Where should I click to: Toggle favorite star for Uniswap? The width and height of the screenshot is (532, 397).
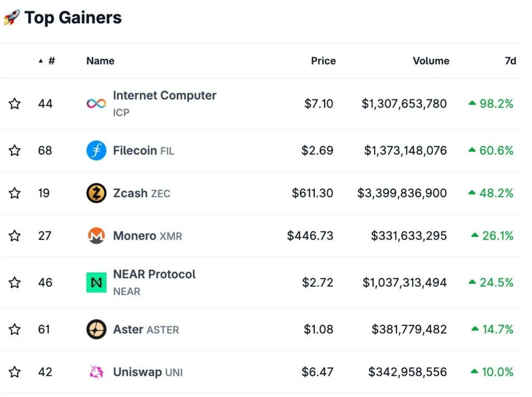pyautogui.click(x=15, y=372)
